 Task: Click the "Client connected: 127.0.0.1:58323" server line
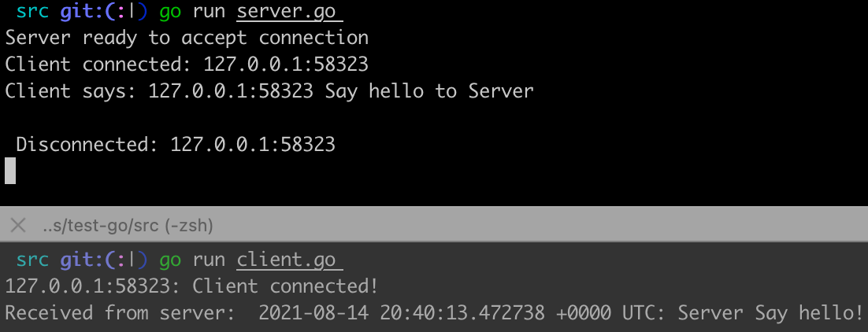pyautogui.click(x=187, y=65)
